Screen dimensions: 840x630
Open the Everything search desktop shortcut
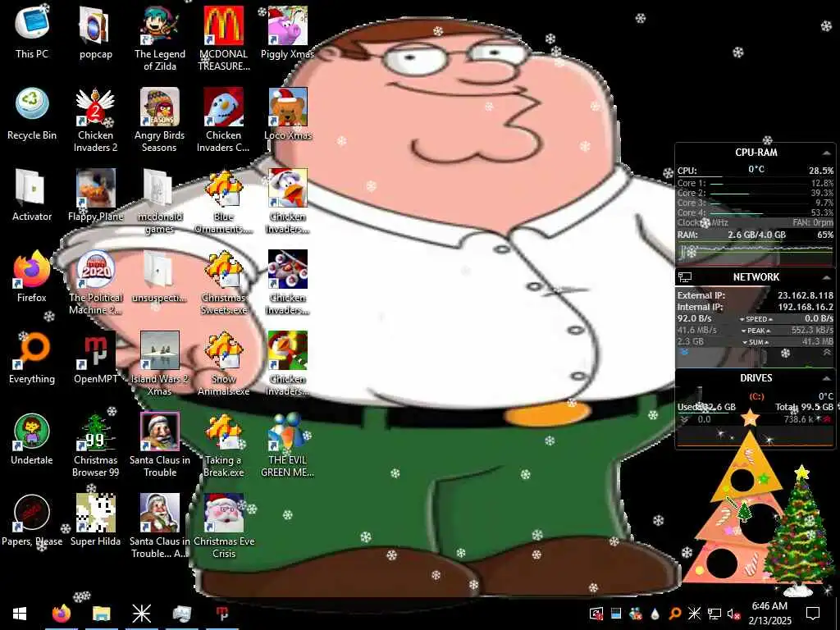point(32,358)
